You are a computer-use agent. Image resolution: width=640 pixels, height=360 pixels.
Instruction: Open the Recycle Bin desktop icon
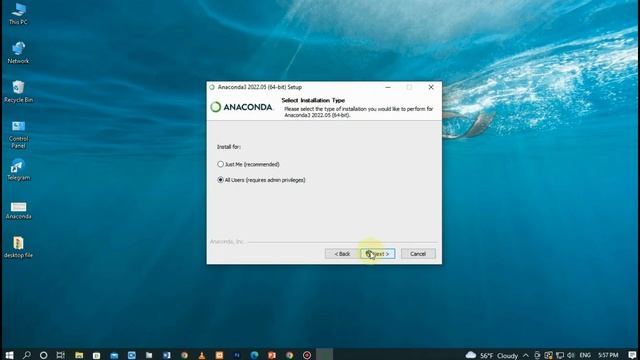18,91
